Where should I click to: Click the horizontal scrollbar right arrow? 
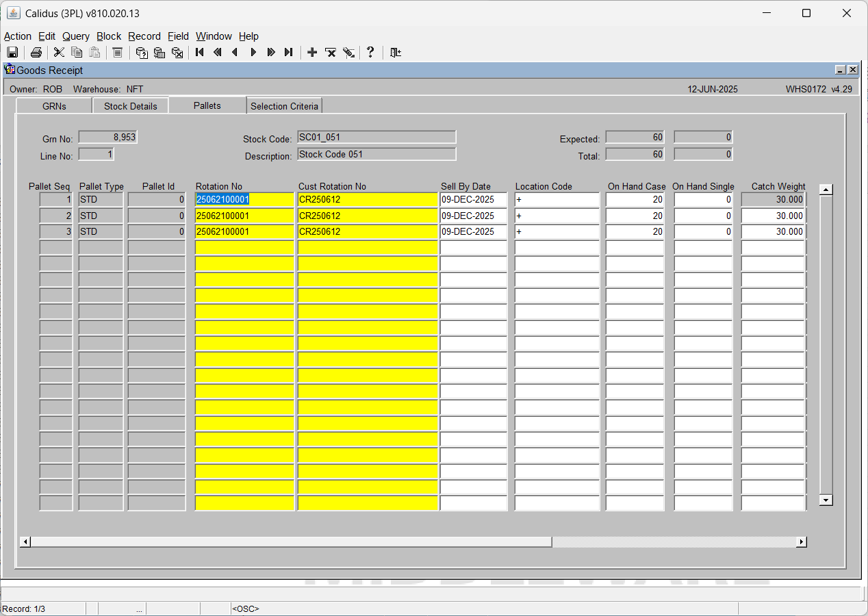pos(802,542)
